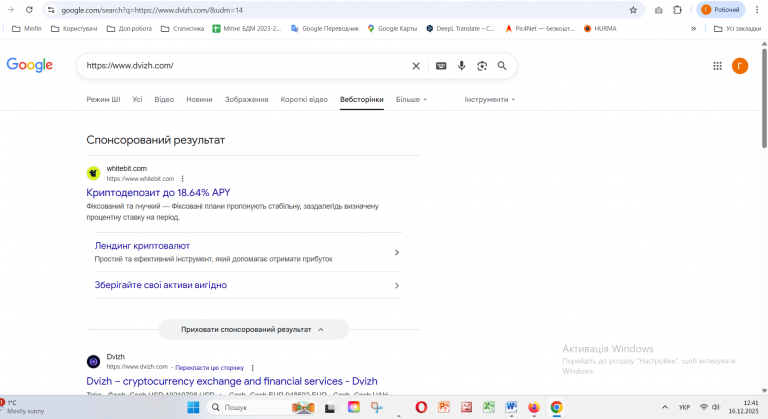
Task: Open the on-screen keyboard input tool
Action: coord(441,66)
